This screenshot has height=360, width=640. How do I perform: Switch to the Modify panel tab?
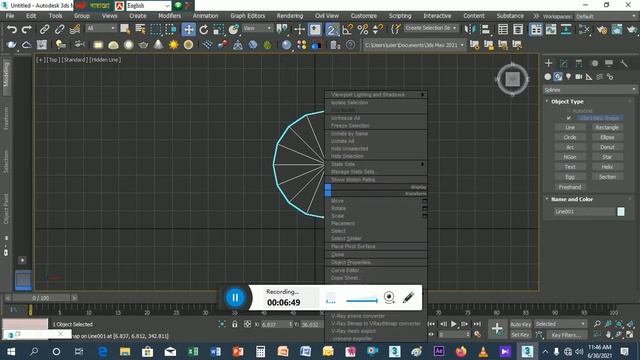564,63
